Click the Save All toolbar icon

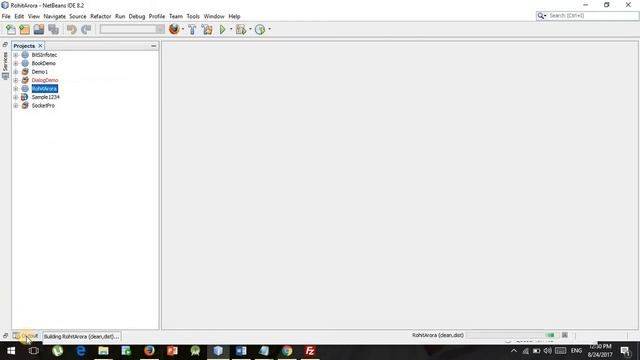(53, 29)
